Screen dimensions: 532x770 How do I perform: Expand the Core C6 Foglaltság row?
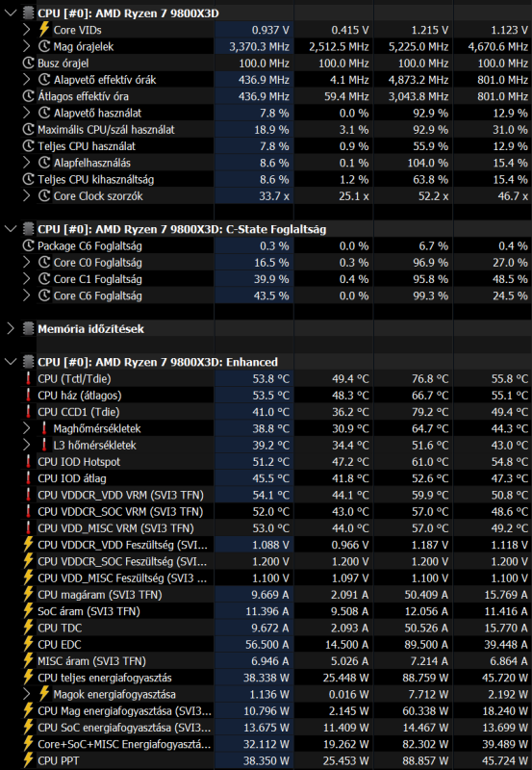point(27,295)
